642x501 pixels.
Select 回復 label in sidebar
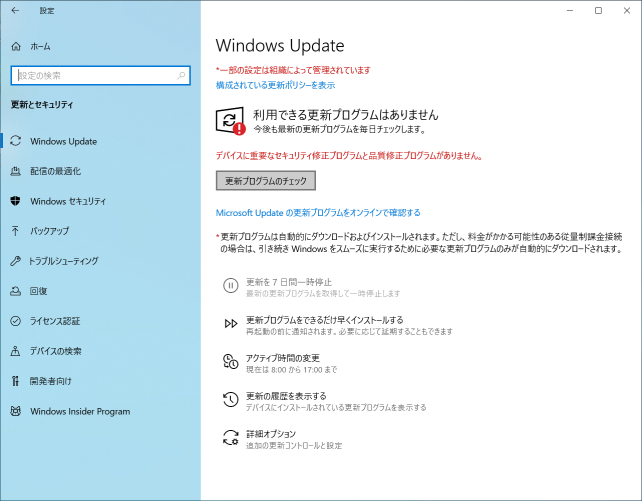coord(38,291)
